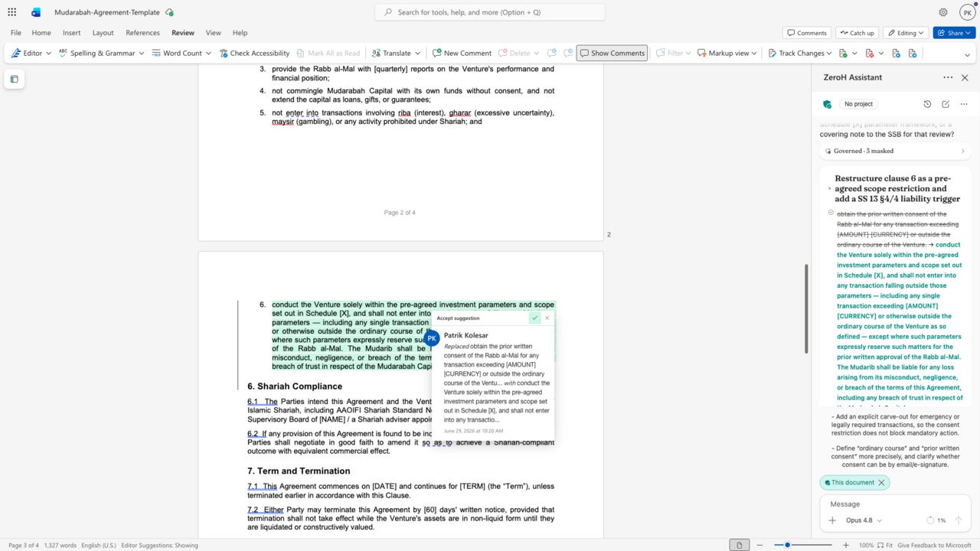This screenshot has height=551, width=980.
Task: Expand the Governed · 3 masked row
Action: [x=894, y=151]
